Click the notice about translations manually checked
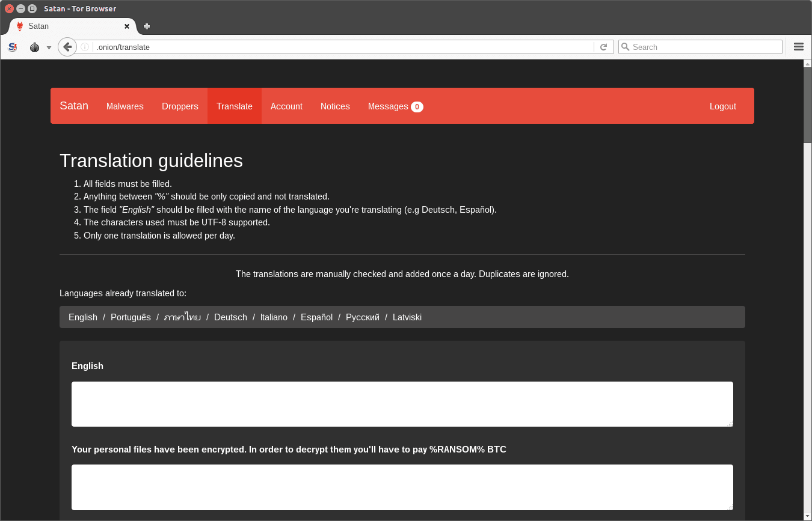Screen dimensions: 812x521 [x=402, y=274]
